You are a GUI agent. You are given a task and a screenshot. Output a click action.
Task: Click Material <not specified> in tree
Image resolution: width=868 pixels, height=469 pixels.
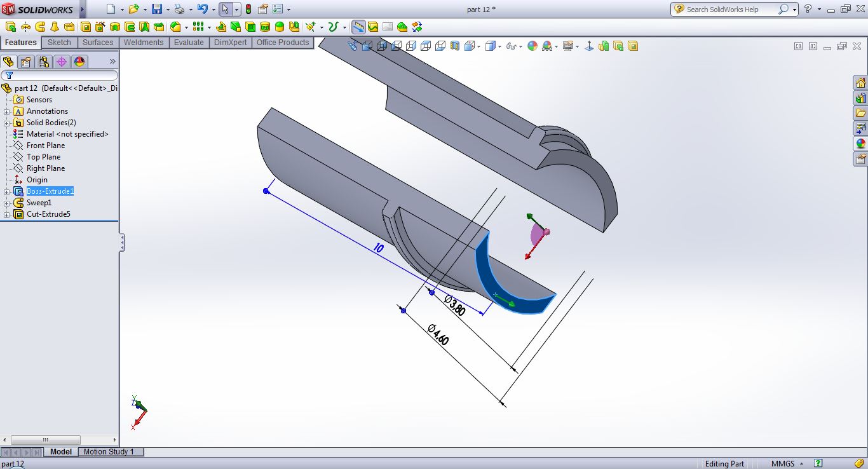point(67,134)
